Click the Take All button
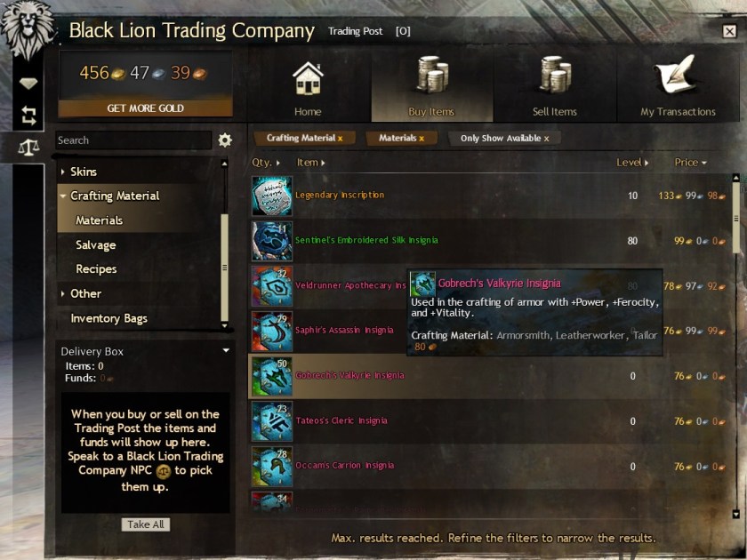The height and width of the screenshot is (560, 747). pos(145,524)
